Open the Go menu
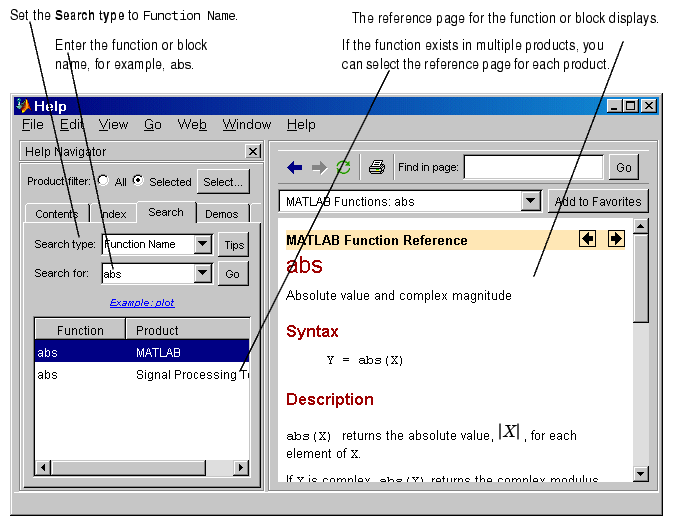The image size is (674, 527). pyautogui.click(x=153, y=125)
